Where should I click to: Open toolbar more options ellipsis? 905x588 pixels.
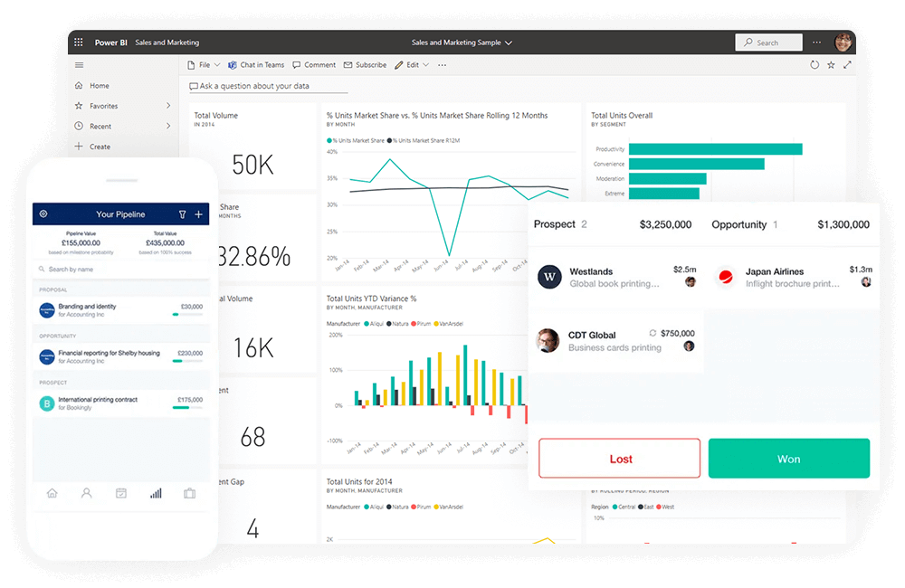pos(443,65)
